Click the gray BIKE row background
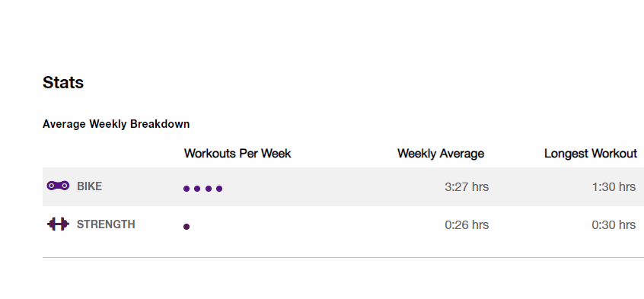 click(343, 187)
